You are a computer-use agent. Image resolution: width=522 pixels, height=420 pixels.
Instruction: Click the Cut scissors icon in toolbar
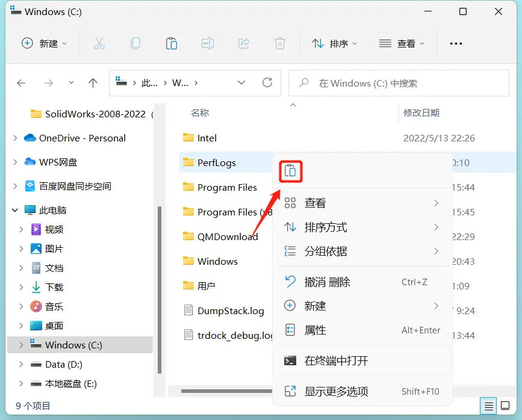[x=99, y=43]
